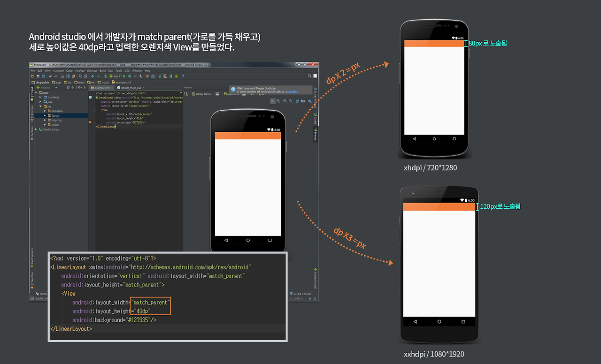Click shoppable in the breadcrumb bar

pos(41,82)
